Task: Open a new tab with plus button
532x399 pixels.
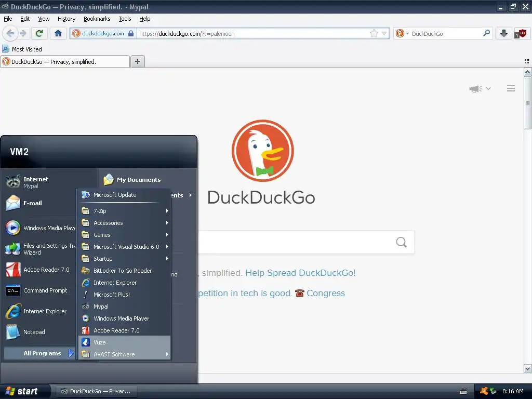Action: (x=137, y=61)
